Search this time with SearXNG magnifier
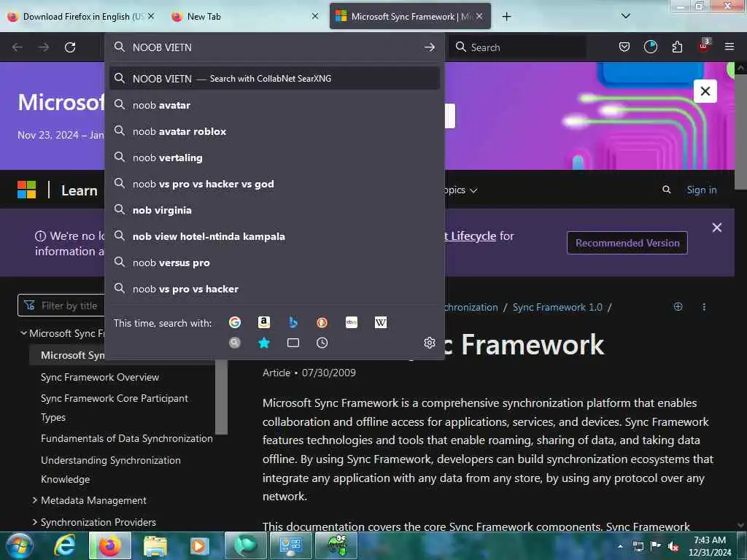The image size is (747, 560). 235,343
